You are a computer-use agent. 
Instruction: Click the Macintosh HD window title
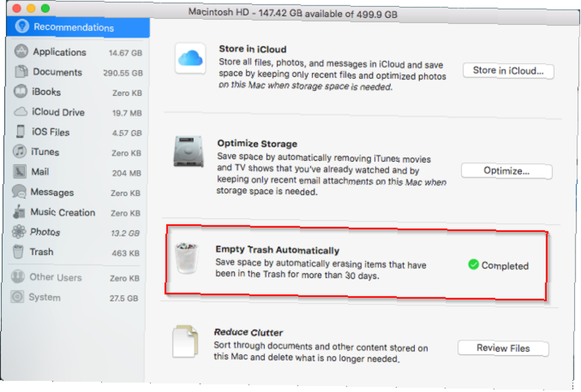(293, 13)
